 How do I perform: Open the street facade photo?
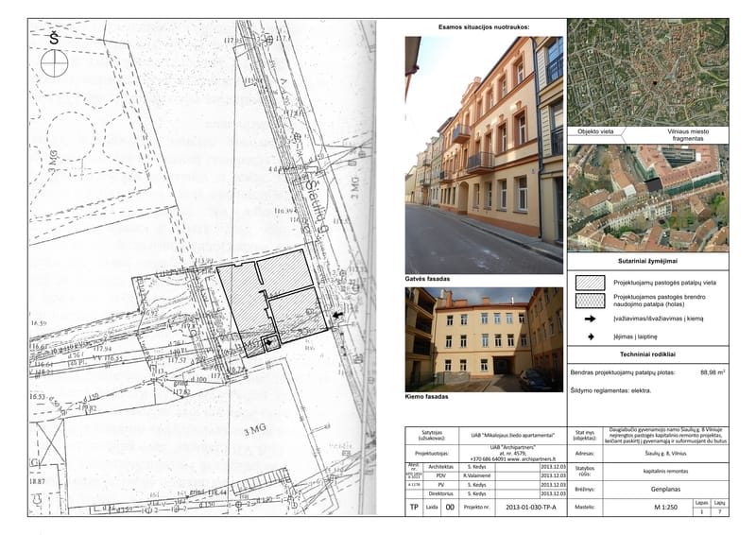click(x=484, y=155)
